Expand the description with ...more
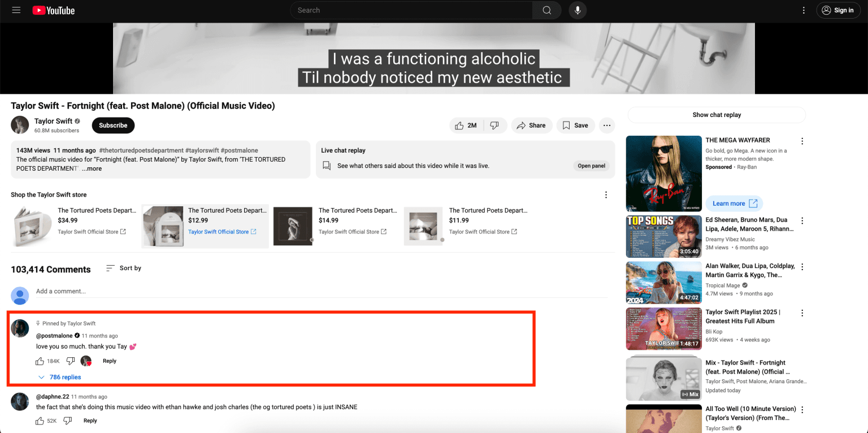 [x=92, y=168]
